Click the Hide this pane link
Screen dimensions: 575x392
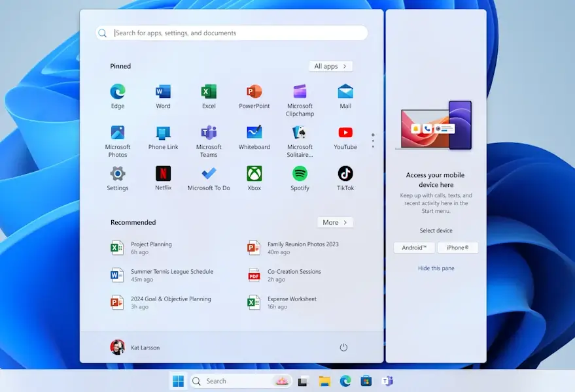click(x=436, y=268)
